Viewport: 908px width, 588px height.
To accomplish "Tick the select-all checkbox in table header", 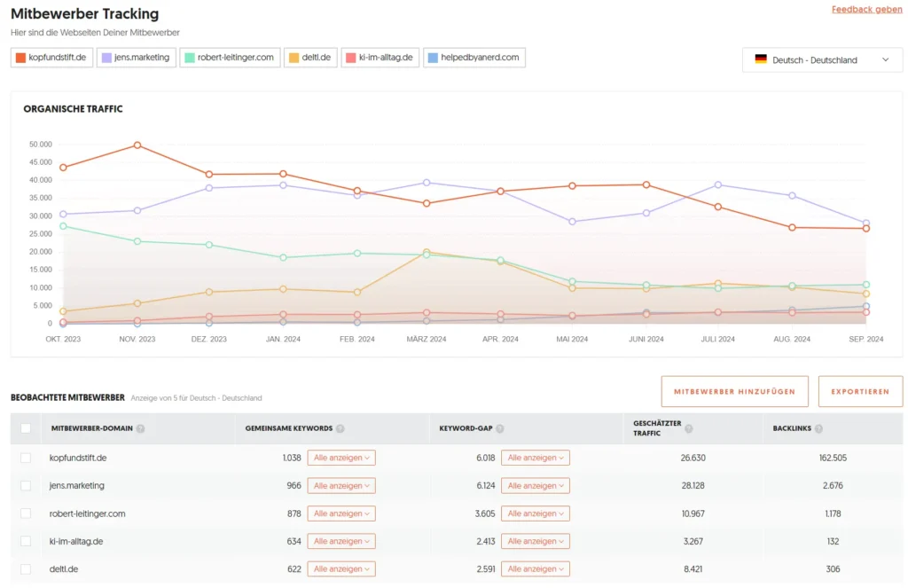I will (x=26, y=428).
